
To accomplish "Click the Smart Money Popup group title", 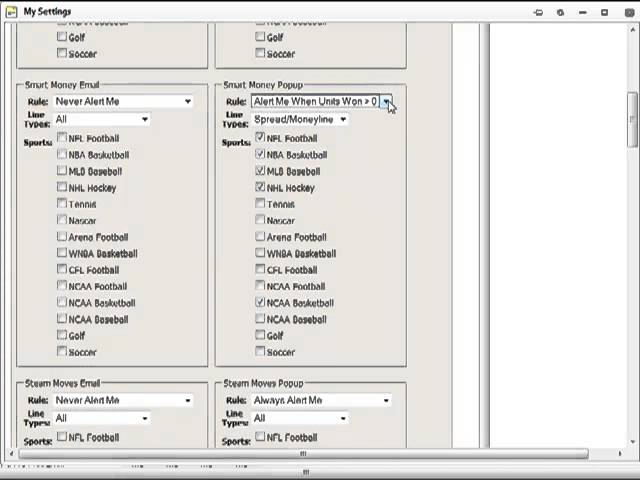I will click(263, 85).
